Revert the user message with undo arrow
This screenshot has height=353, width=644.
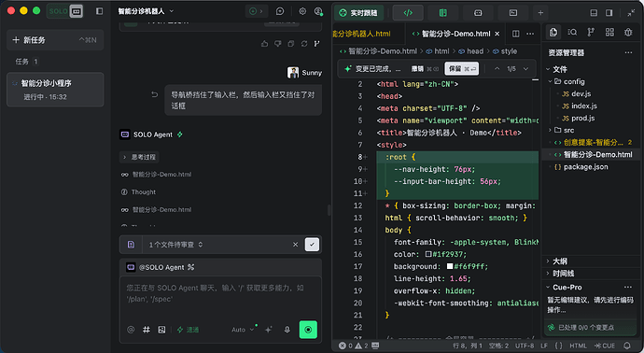click(x=154, y=95)
